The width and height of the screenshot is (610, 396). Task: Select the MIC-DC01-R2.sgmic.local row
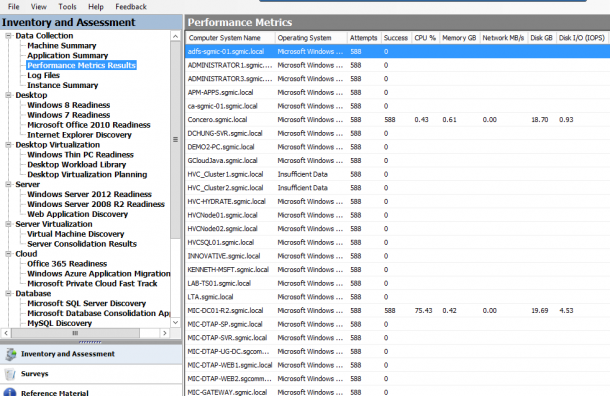click(x=398, y=310)
